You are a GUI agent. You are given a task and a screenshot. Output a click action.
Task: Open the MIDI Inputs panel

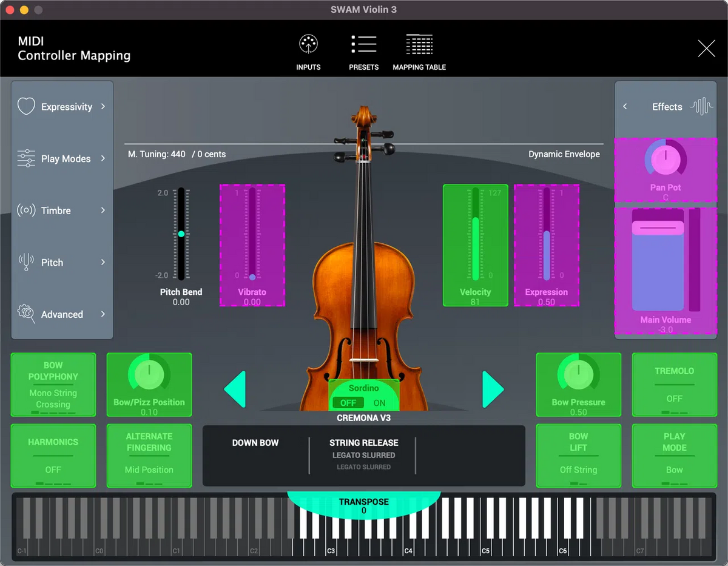[308, 51]
